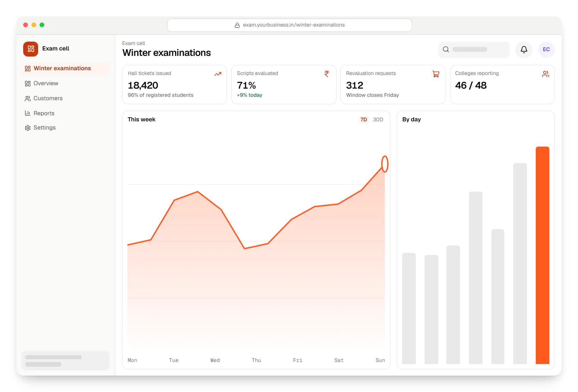Screen dimensions: 578x392
Task: Click the rupee icon on Scripts evaluated card
Action: 326,74
